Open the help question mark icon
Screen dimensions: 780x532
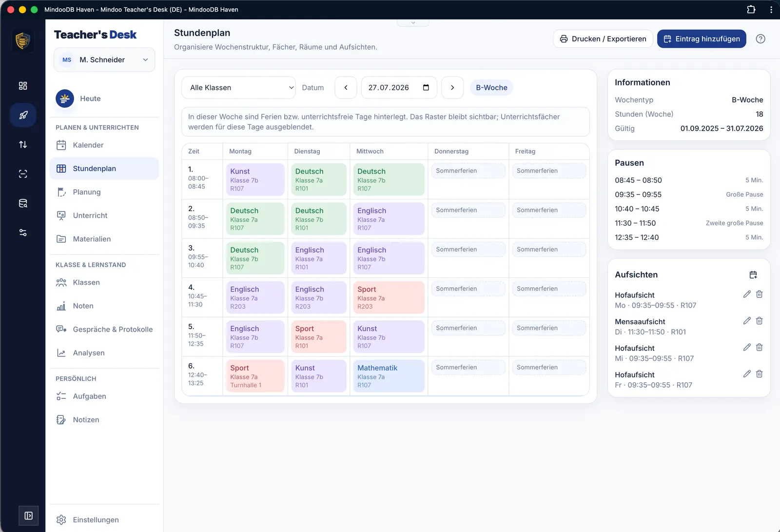[x=760, y=39]
